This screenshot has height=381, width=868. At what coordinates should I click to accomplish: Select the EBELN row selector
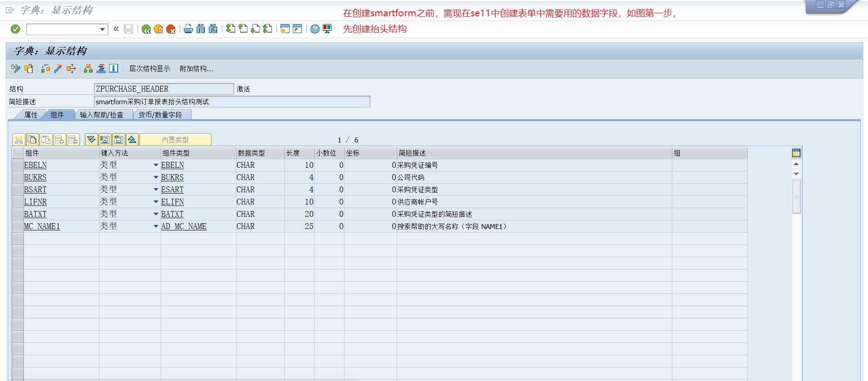18,165
